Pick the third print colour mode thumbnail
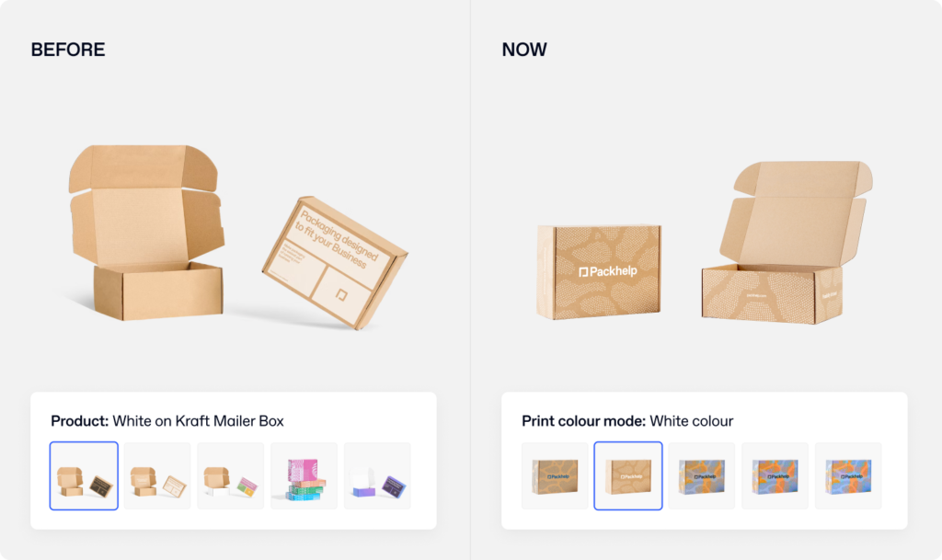Screen dimensions: 942x560 click(702, 476)
